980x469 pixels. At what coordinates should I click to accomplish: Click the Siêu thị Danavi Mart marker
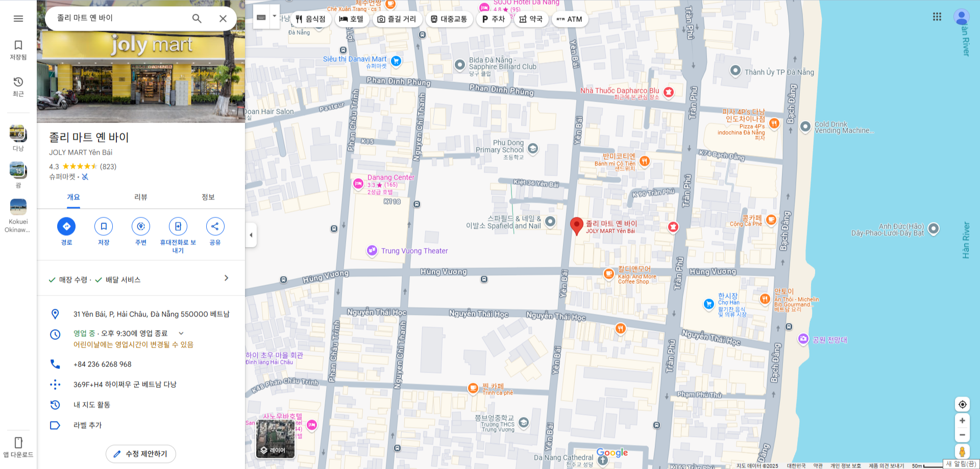pyautogui.click(x=396, y=61)
